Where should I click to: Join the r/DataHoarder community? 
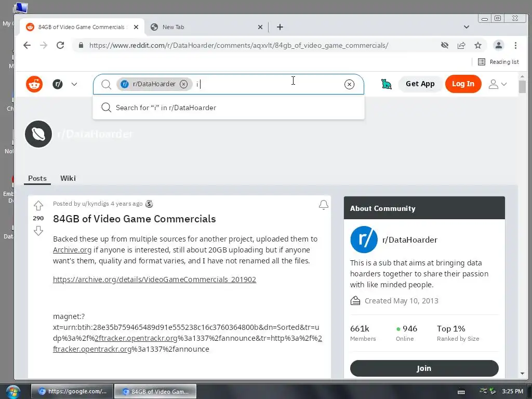tap(424, 368)
